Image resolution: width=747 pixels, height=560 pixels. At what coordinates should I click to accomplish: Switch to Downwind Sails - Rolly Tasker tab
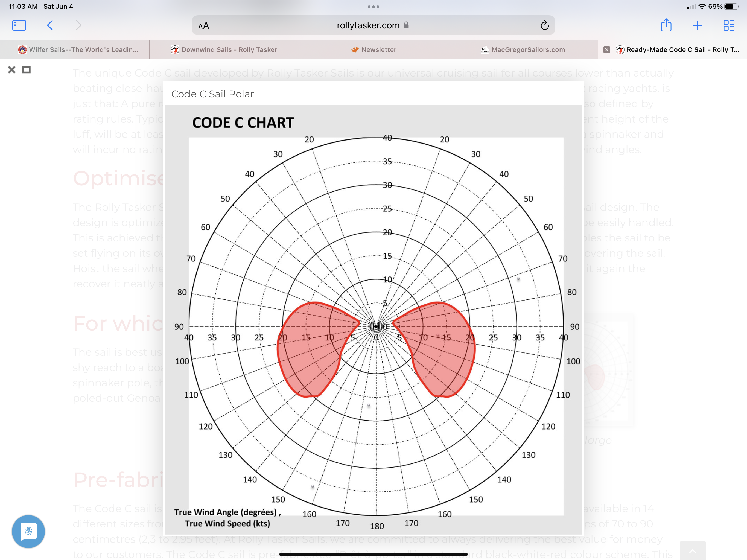(224, 50)
